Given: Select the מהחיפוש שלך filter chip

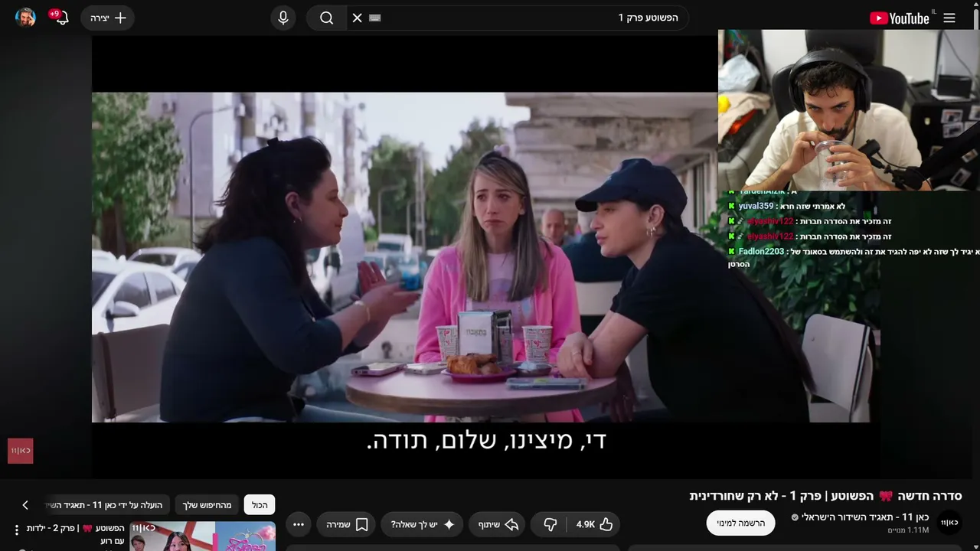Looking at the screenshot, I should (x=207, y=505).
